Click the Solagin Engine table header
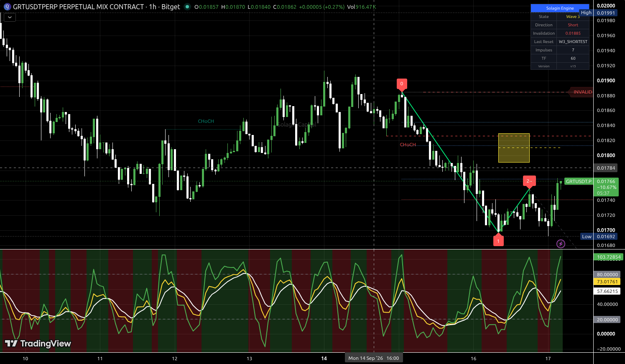625x364 pixels. (x=560, y=8)
